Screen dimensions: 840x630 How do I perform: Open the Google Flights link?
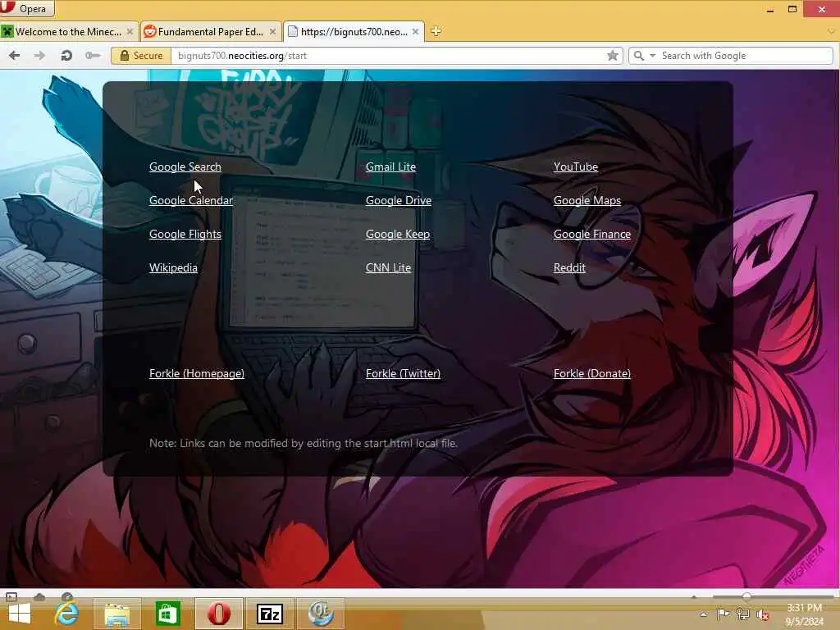tap(185, 234)
